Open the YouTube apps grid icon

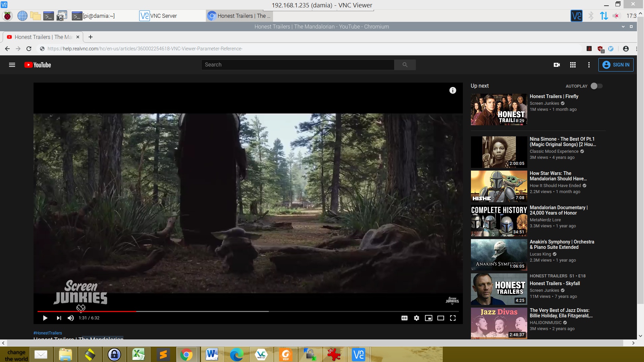(573, 65)
